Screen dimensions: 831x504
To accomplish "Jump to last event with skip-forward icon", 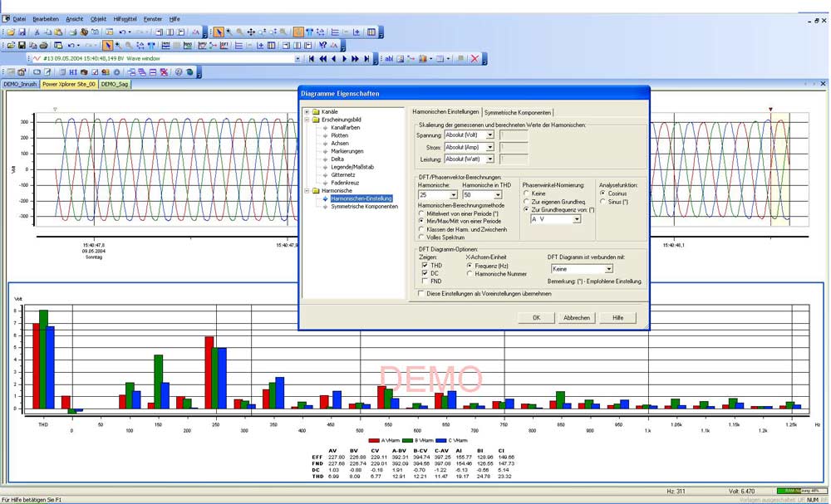I will click(366, 59).
